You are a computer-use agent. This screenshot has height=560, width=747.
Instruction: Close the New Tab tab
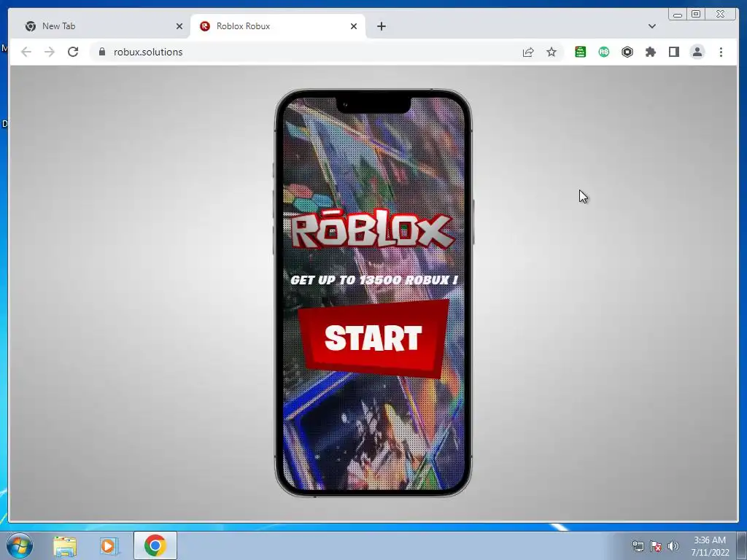(179, 27)
